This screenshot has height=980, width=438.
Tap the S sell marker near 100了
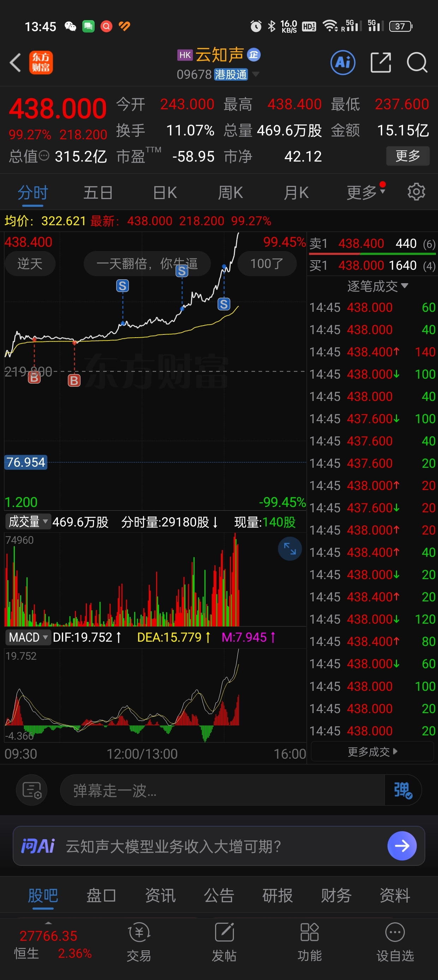pyautogui.click(x=224, y=304)
